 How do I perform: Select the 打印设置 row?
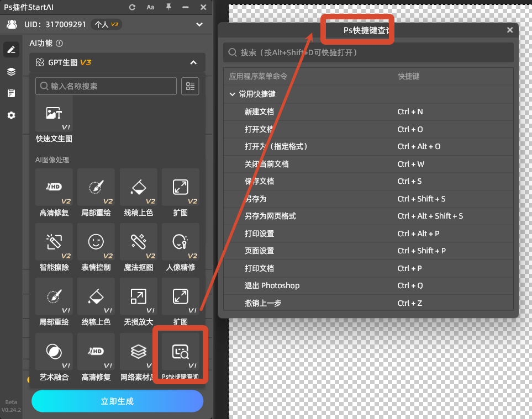368,234
